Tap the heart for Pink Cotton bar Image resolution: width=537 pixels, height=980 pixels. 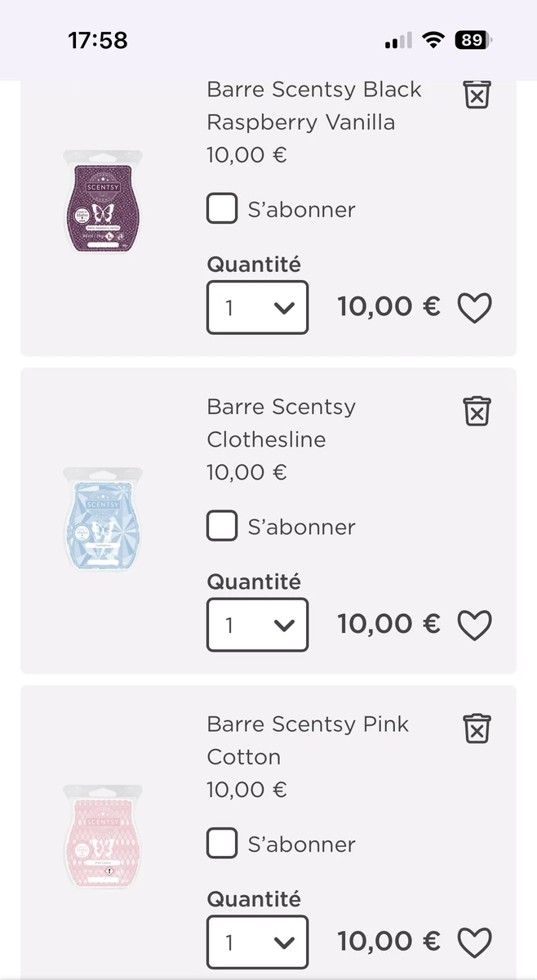(x=474, y=942)
